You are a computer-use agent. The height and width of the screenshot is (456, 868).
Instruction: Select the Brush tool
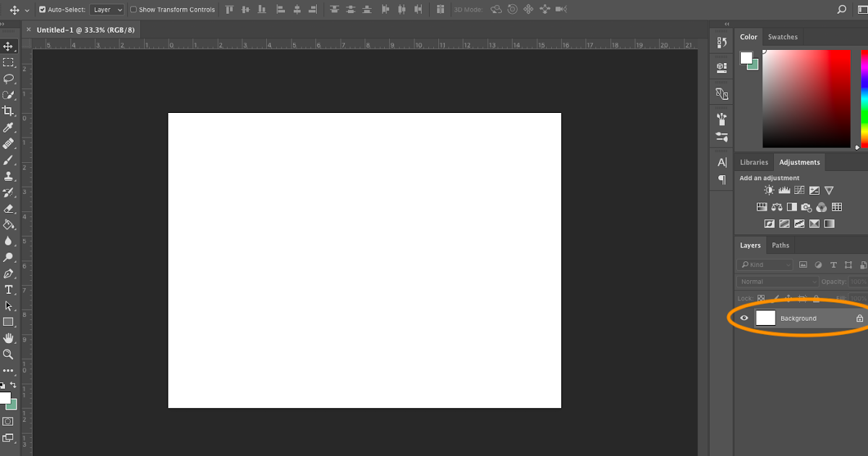[9, 161]
